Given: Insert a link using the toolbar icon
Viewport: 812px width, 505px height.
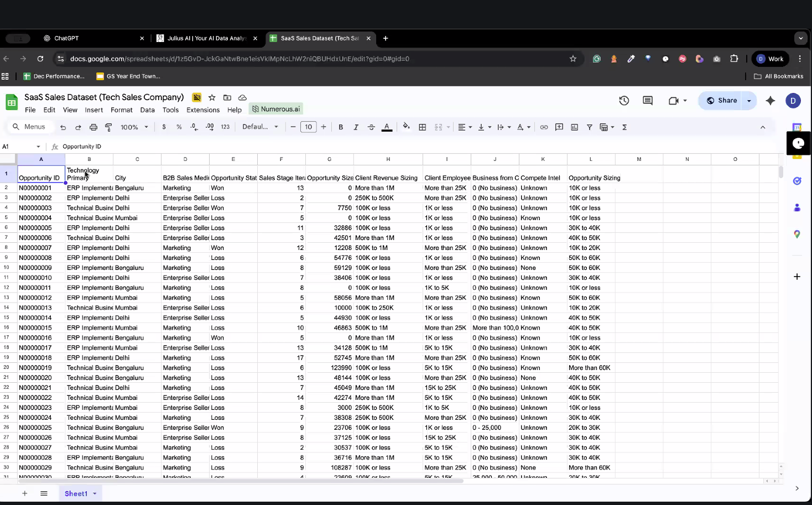Looking at the screenshot, I should tap(544, 127).
